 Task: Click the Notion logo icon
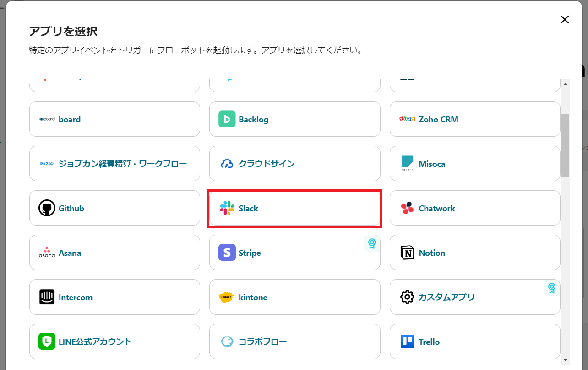(407, 253)
